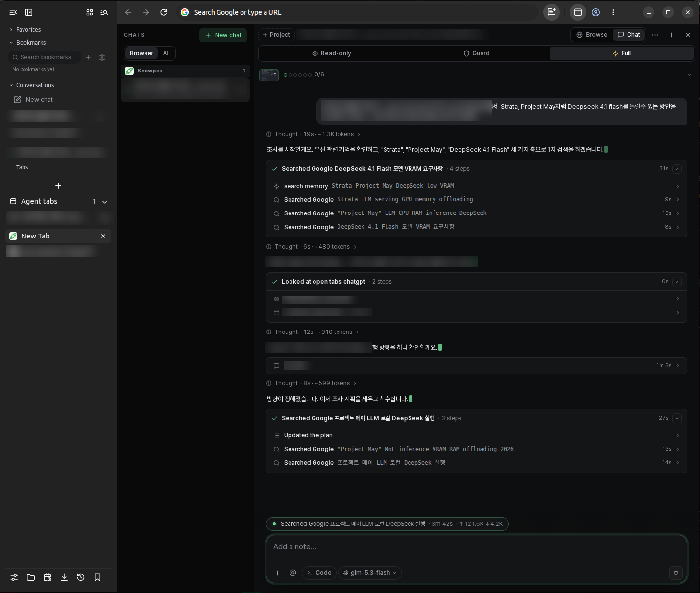Toggle the side panel layout icon
This screenshot has width=700, height=593.
tap(29, 12)
